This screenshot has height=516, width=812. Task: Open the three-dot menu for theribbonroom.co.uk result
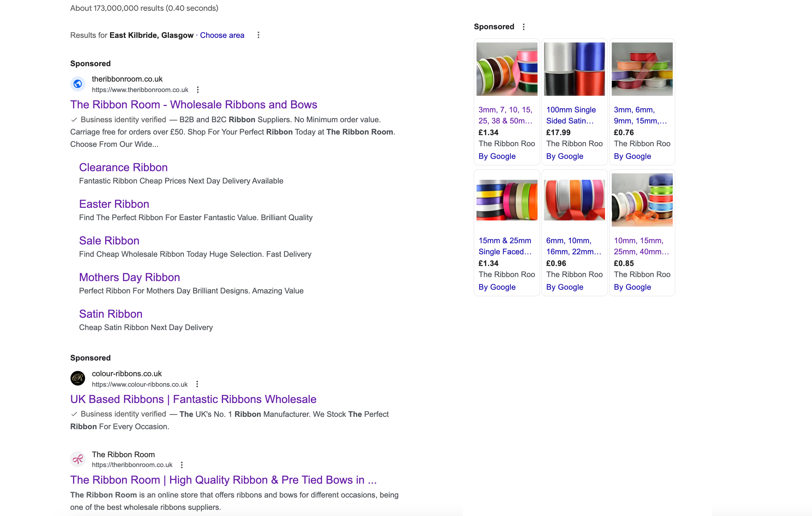197,90
